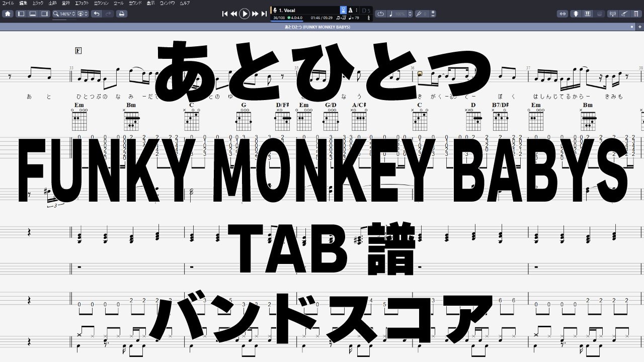
Task: Click the 4.0:4.0 bar duration indicator
Action: [296, 18]
